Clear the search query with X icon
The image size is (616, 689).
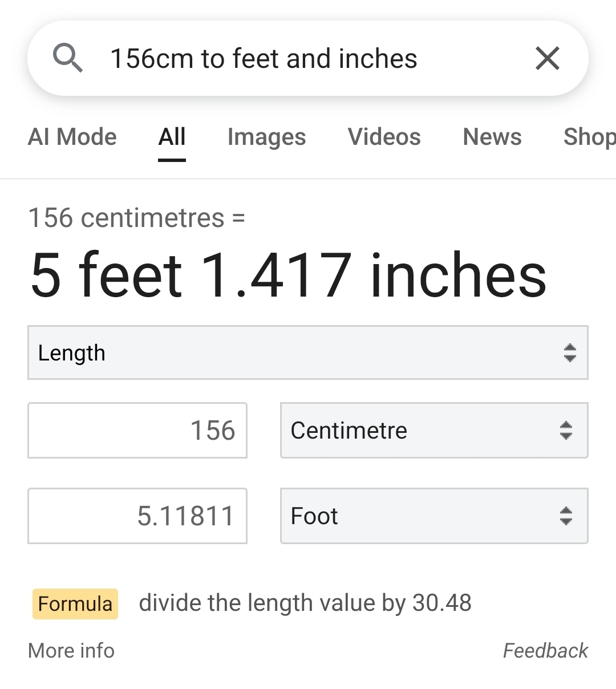click(x=548, y=58)
